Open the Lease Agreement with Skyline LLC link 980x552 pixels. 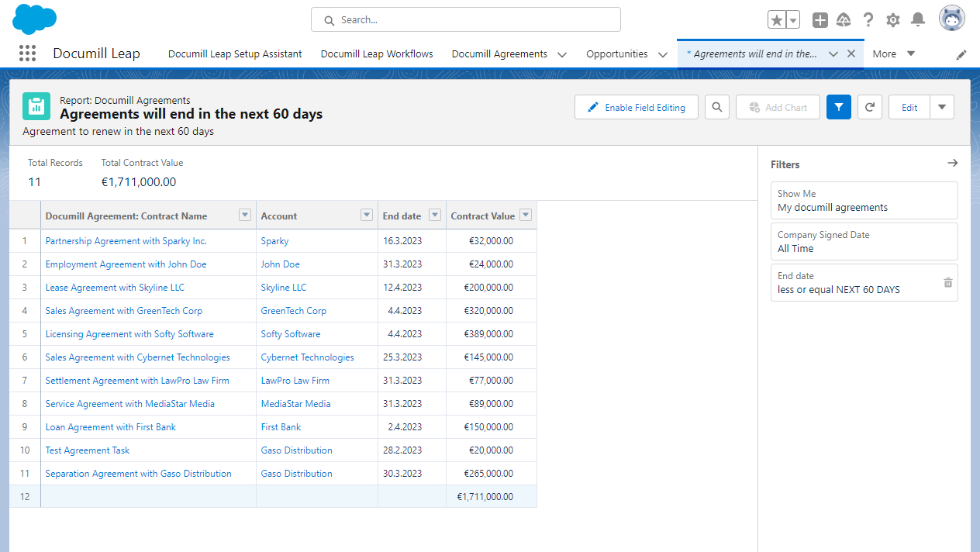[x=115, y=288]
